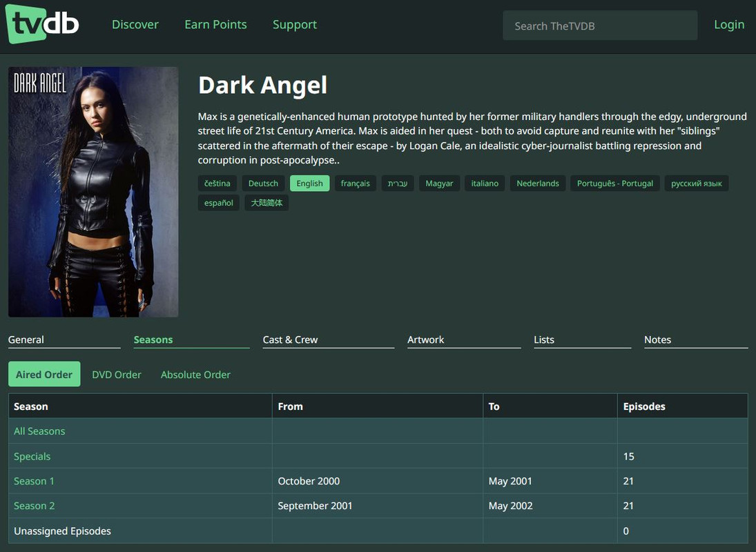Viewport: 756px width, 552px height.
Task: Click the Specials episode count 15
Action: pyautogui.click(x=629, y=456)
